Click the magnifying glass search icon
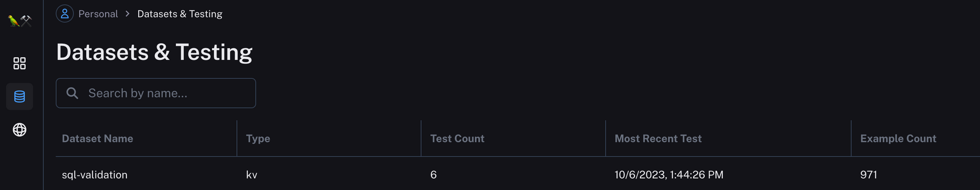 coord(73,93)
